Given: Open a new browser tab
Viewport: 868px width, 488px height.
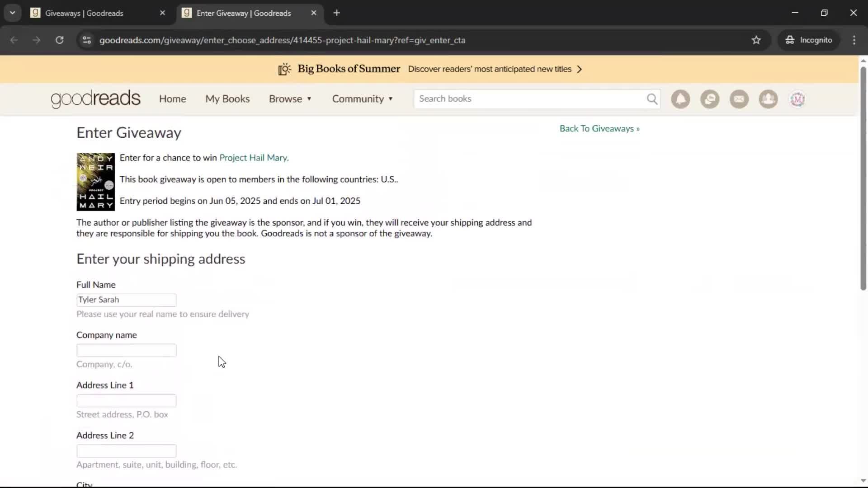Looking at the screenshot, I should point(336,13).
